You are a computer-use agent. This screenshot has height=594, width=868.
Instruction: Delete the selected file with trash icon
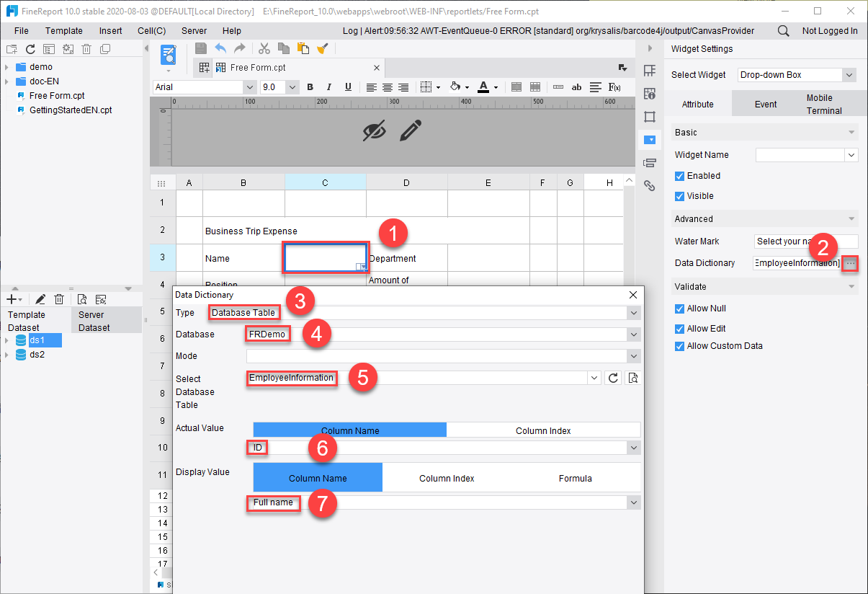(86, 49)
